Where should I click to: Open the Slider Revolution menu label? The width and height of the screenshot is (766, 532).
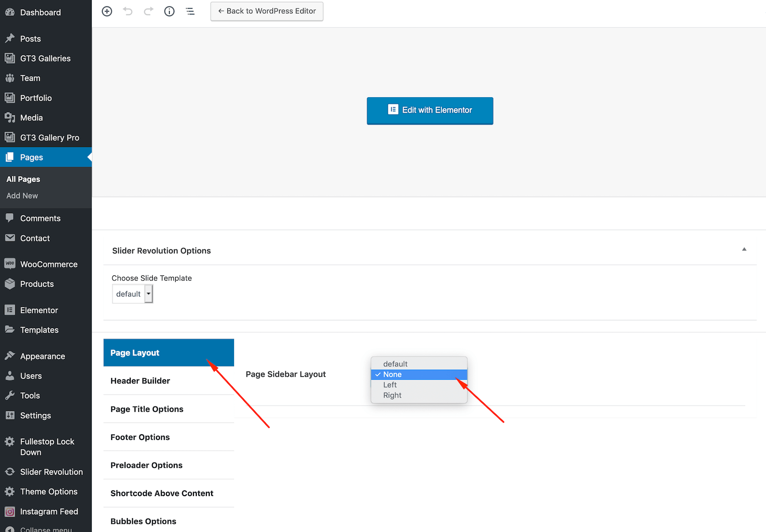click(x=52, y=472)
